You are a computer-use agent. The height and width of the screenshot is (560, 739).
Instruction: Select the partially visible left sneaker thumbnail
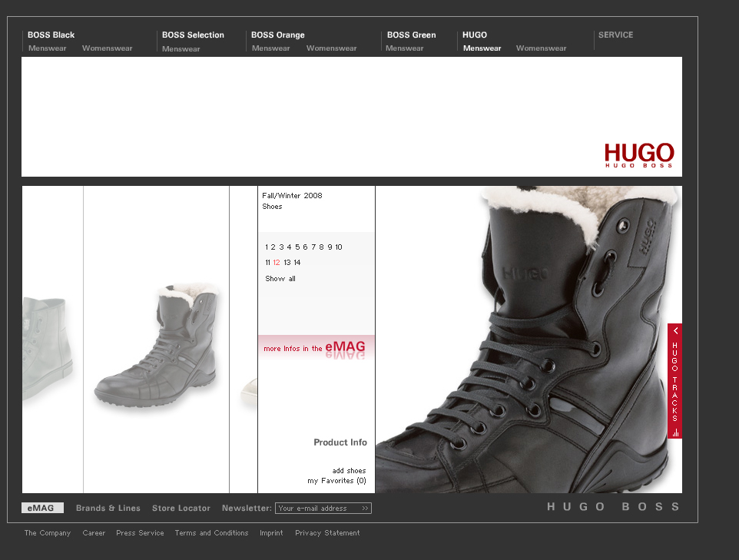tap(47, 348)
